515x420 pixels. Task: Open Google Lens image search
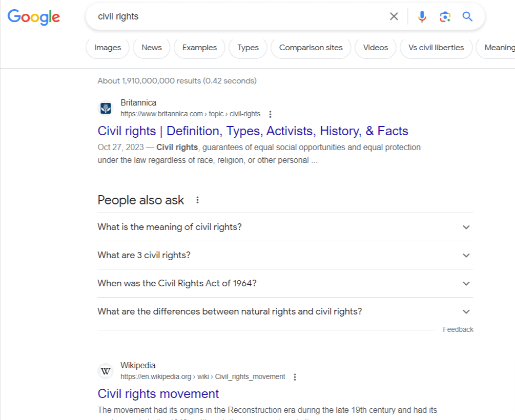445,16
